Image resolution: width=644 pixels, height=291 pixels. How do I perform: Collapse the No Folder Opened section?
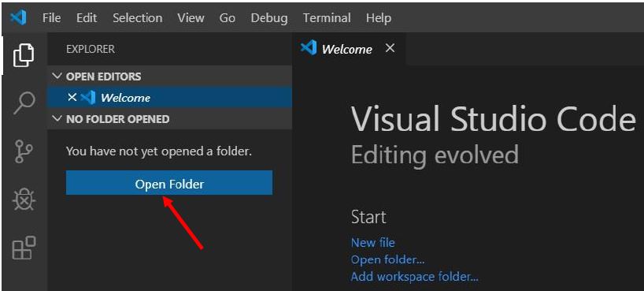point(57,119)
